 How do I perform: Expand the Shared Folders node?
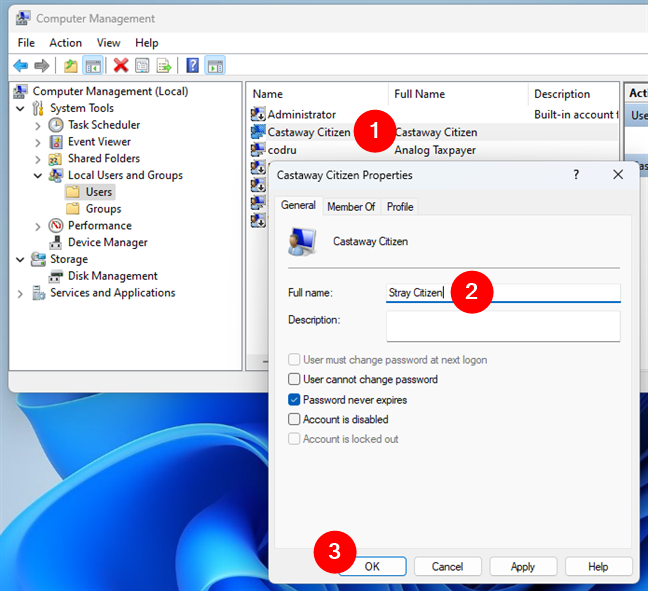(x=38, y=160)
